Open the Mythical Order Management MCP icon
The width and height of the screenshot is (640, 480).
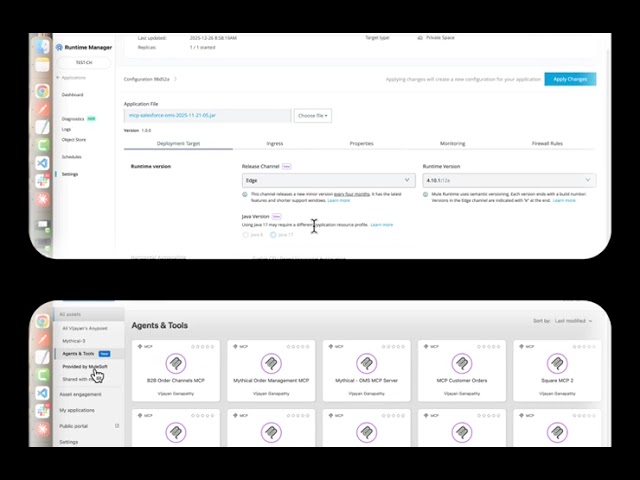tap(271, 363)
